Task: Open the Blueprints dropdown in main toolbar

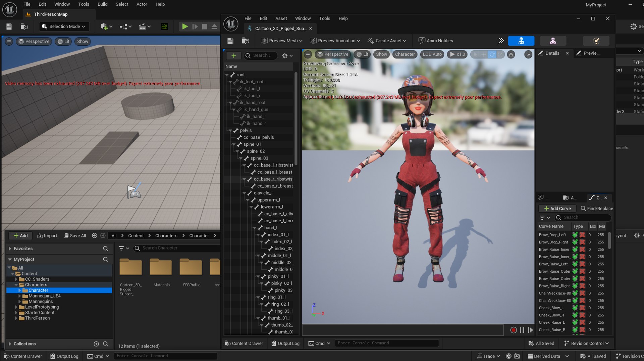Action: pos(125,27)
